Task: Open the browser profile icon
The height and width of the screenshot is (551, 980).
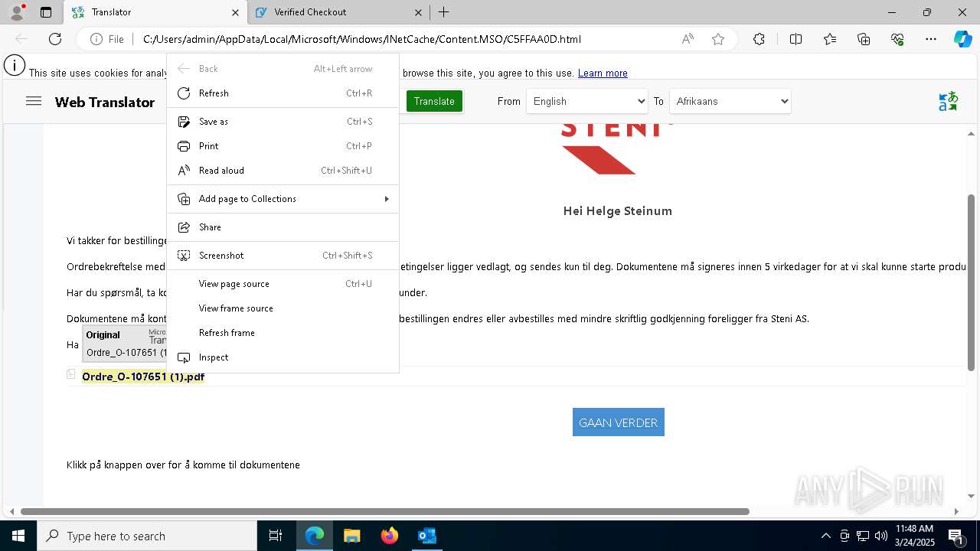Action: 17,12
